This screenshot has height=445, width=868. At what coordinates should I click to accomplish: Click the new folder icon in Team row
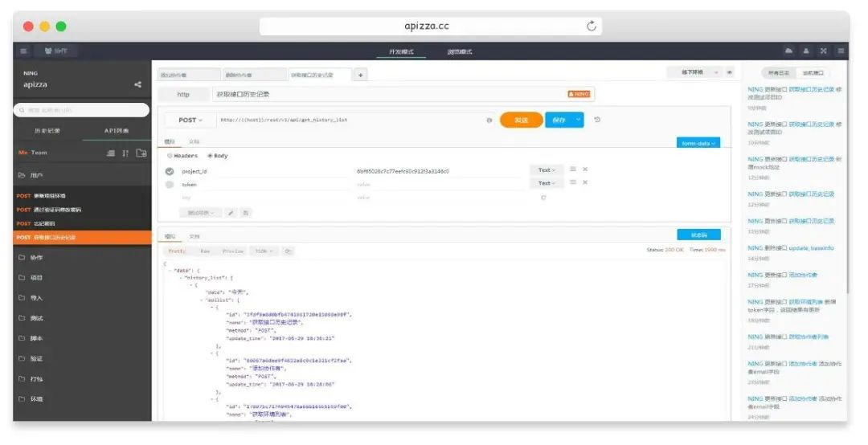pyautogui.click(x=141, y=153)
